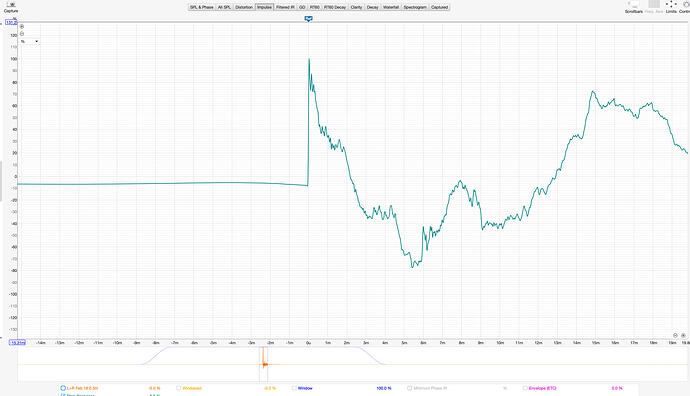Open the Filtered IR tab

pos(285,7)
